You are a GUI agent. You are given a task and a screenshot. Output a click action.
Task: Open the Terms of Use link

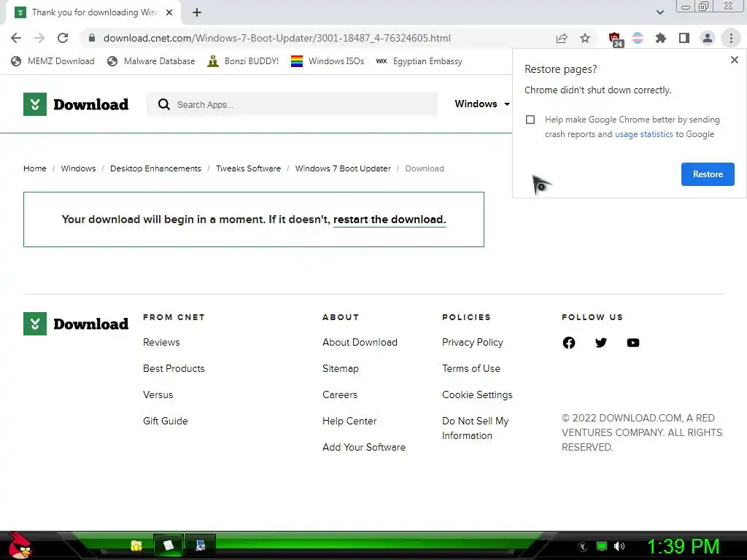(471, 368)
